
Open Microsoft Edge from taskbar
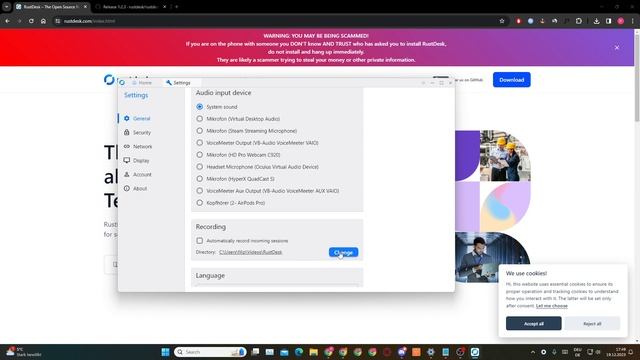coord(299,352)
